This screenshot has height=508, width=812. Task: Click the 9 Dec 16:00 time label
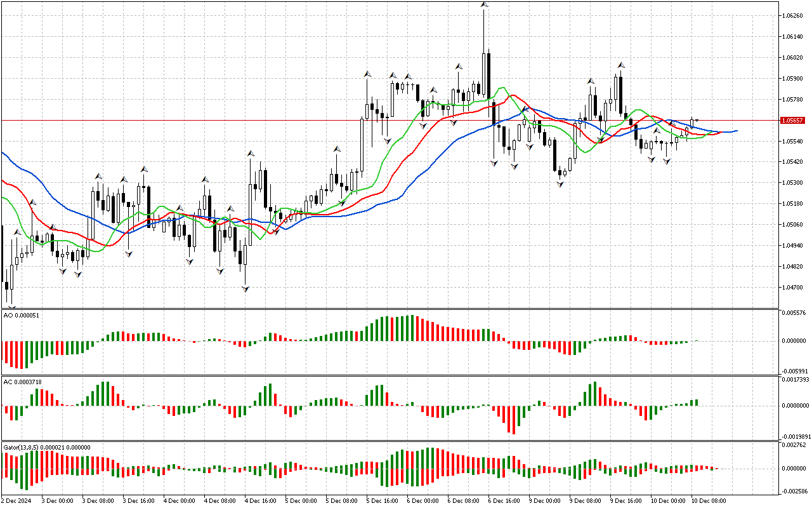point(627,500)
